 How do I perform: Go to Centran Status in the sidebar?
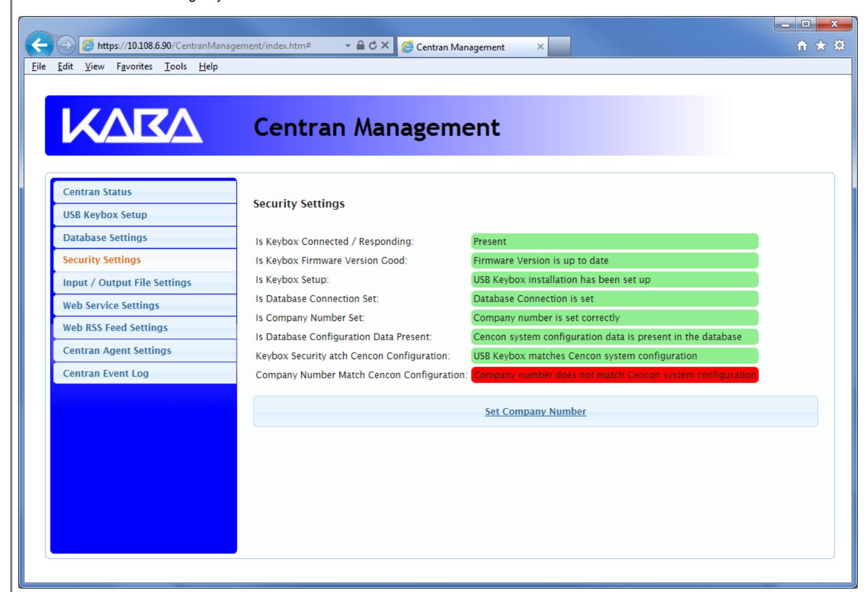pyautogui.click(x=144, y=192)
